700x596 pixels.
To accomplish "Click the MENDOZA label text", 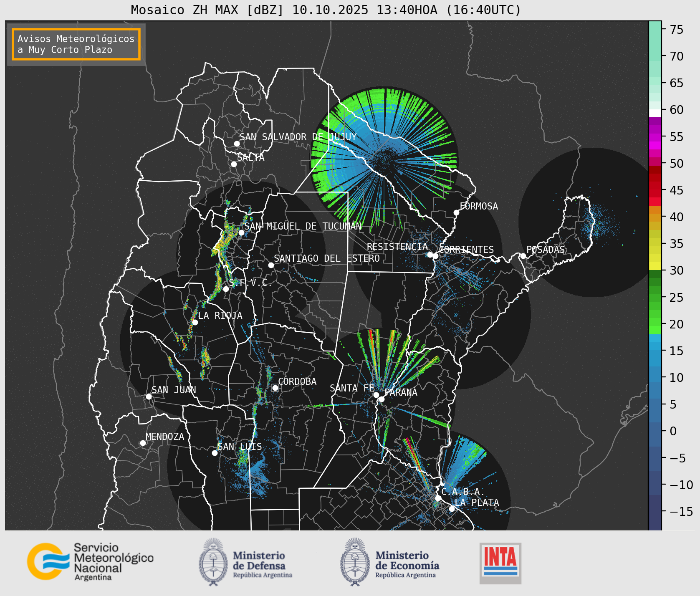I will click(x=165, y=437).
